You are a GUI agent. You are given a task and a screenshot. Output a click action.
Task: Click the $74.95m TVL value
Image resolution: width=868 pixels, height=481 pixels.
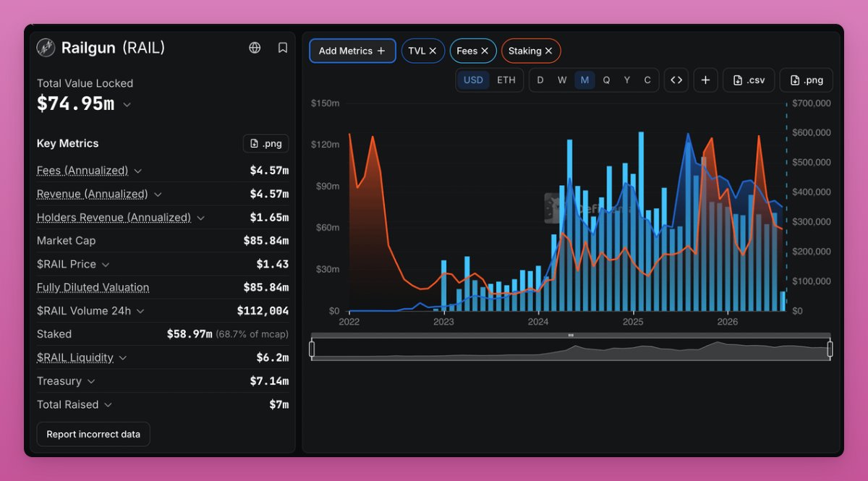[75, 103]
